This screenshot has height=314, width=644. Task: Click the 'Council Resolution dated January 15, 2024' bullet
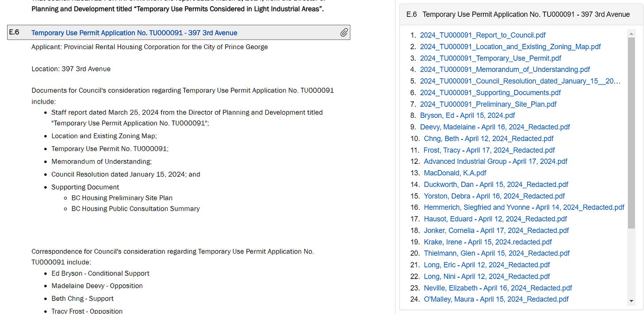pyautogui.click(x=126, y=174)
